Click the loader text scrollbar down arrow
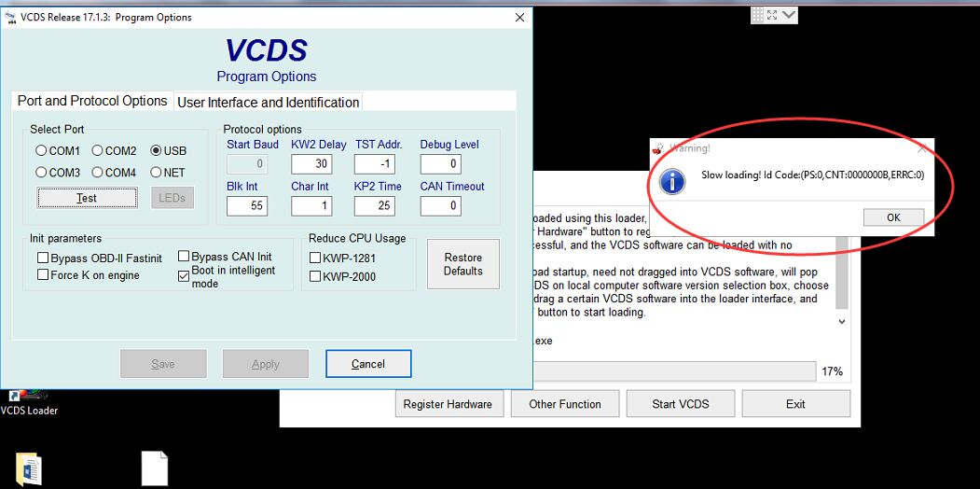This screenshot has width=980, height=489. point(842,321)
